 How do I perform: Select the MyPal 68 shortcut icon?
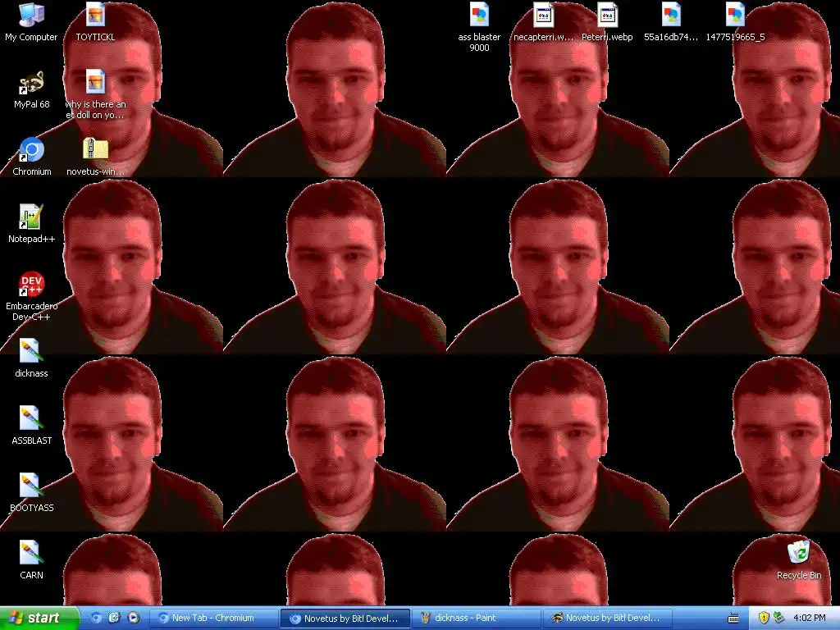pyautogui.click(x=32, y=89)
